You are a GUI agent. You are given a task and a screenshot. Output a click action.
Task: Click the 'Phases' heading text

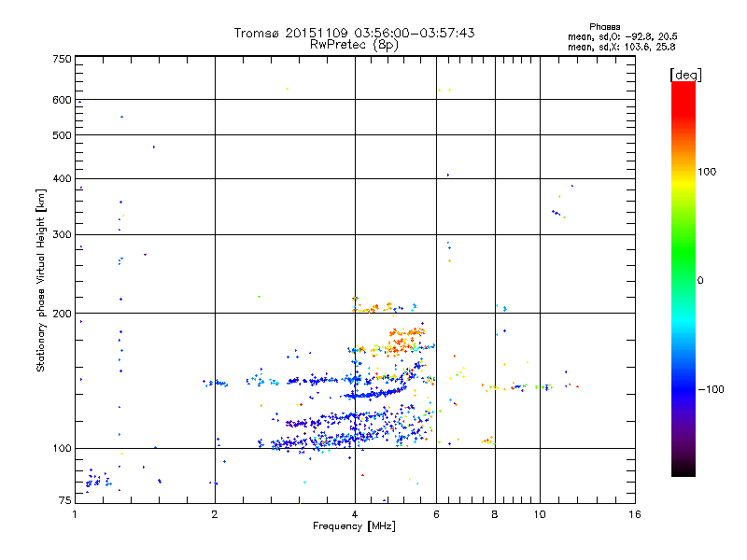604,27
